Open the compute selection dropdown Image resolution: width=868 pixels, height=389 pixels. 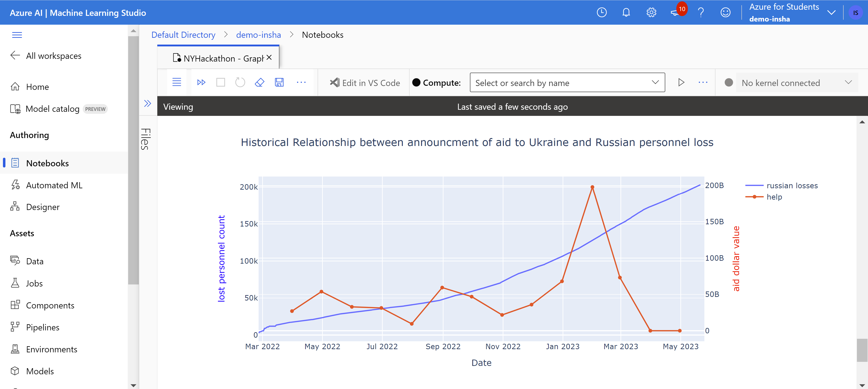point(655,82)
